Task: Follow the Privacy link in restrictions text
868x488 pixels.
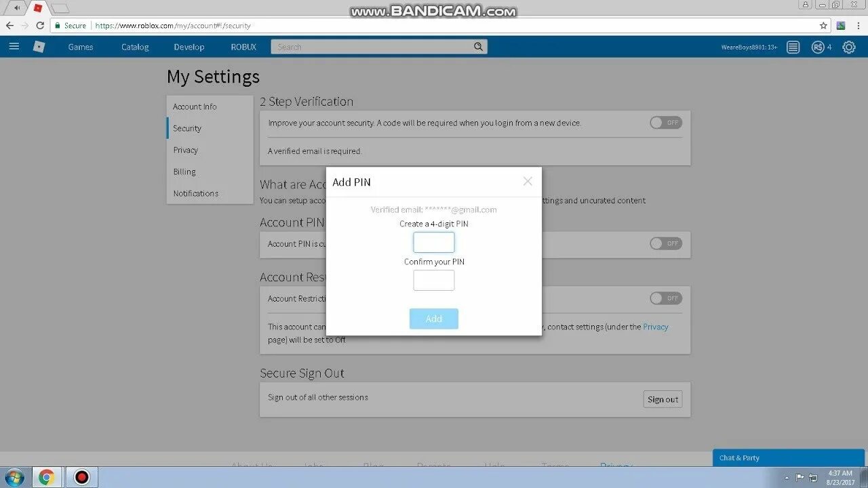Action: [655, 327]
